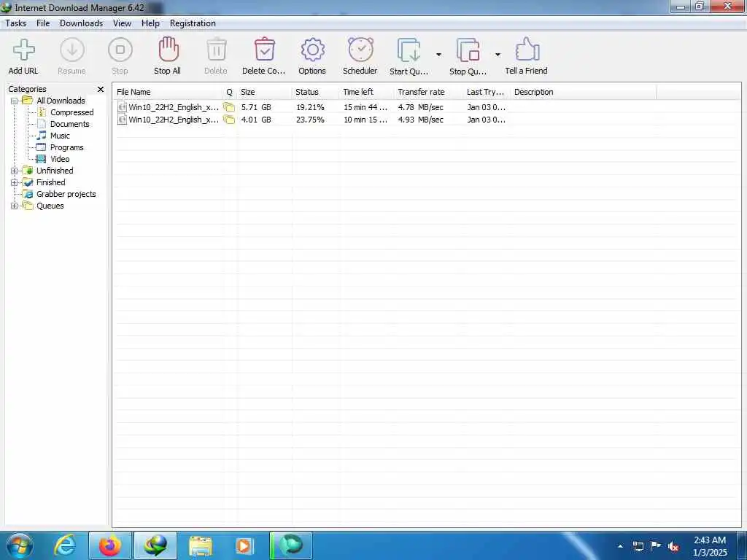747x560 pixels.
Task: Click the Stop Queue icon
Action: [x=468, y=50]
